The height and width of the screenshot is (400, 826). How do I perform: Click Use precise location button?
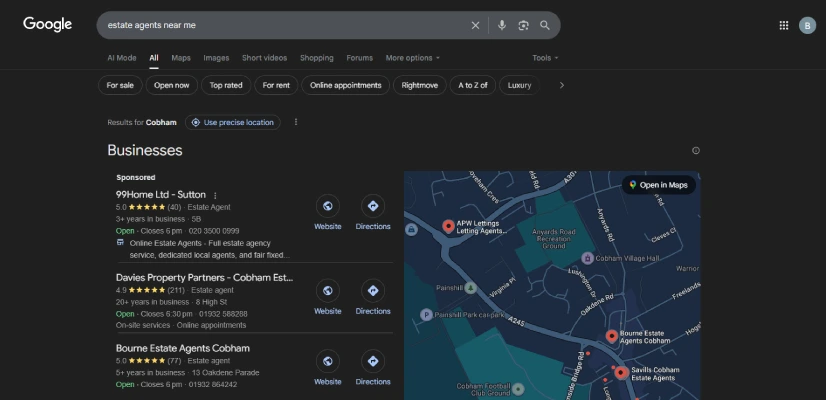point(232,122)
